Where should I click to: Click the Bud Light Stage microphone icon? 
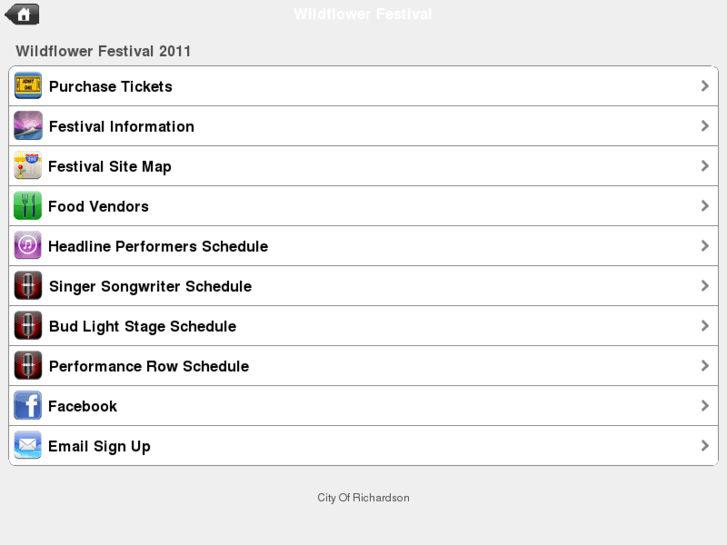click(x=28, y=326)
